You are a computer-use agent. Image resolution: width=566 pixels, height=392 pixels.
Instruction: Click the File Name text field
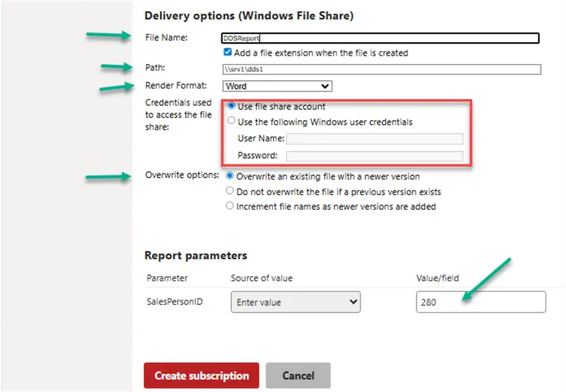click(x=380, y=39)
